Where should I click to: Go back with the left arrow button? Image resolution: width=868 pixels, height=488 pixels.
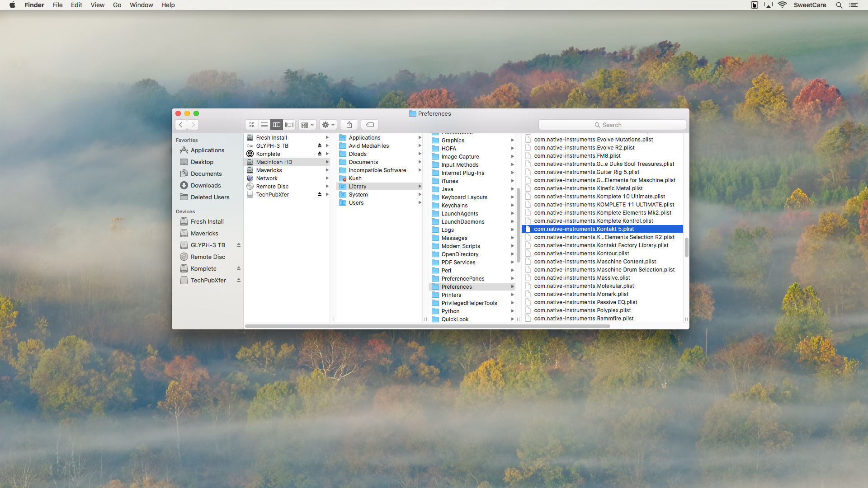181,125
